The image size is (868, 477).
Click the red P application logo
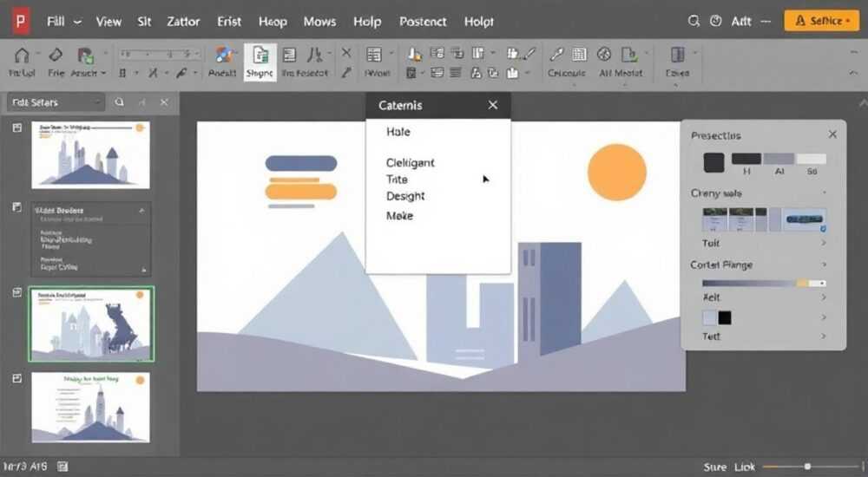click(x=21, y=21)
